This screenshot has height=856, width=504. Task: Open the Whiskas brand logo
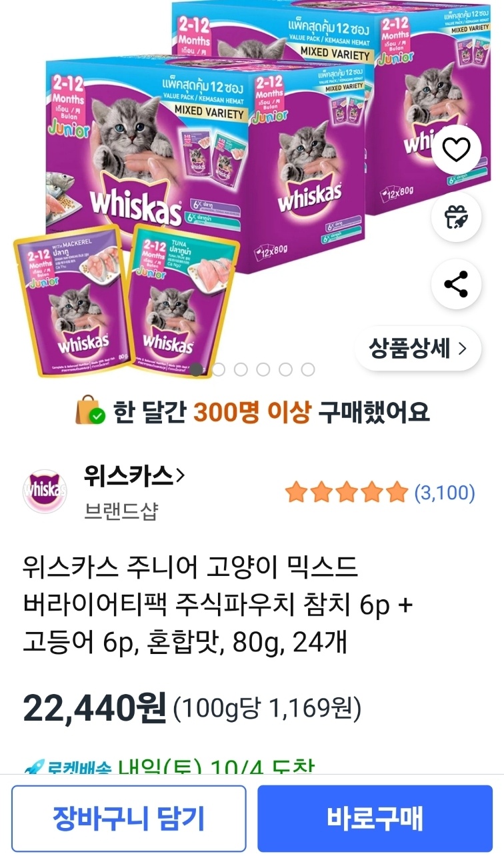tap(45, 491)
